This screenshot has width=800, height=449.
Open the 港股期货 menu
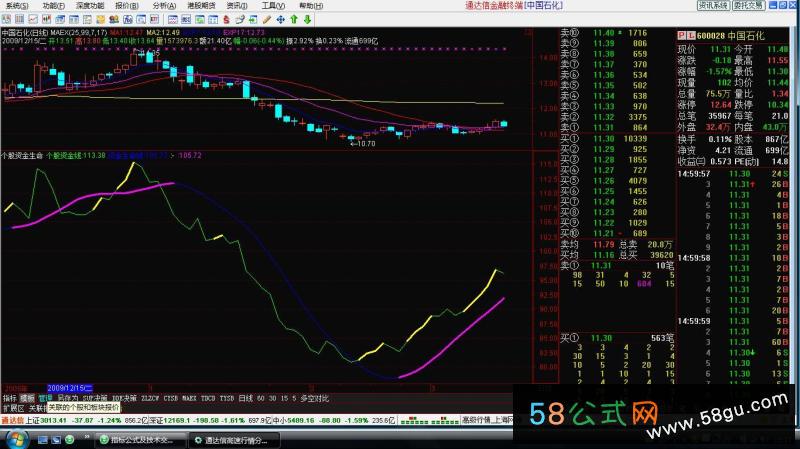pos(201,6)
